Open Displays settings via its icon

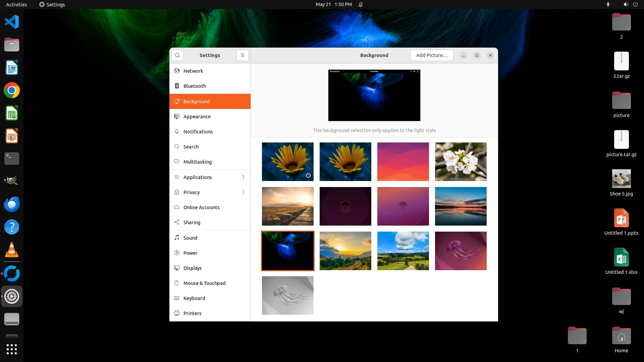177,268
